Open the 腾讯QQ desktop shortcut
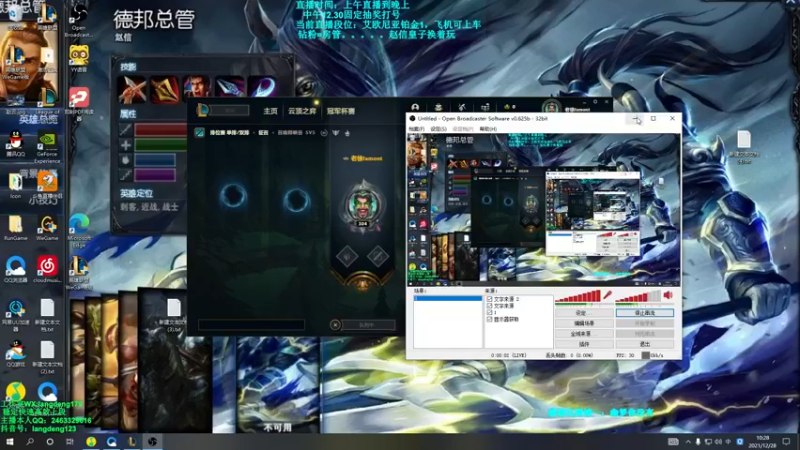 pos(15,144)
